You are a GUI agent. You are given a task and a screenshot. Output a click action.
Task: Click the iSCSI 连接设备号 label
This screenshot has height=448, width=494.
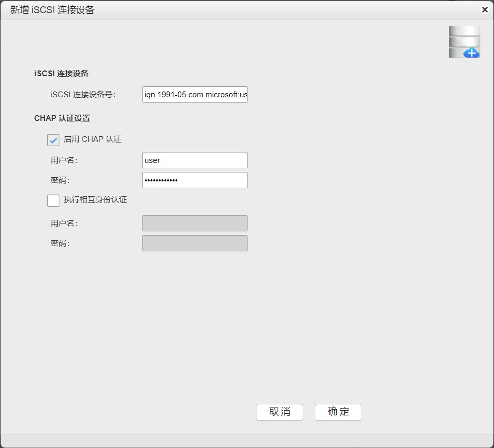[83, 95]
